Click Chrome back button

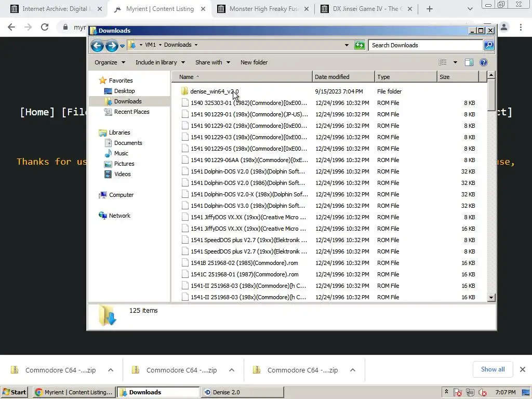[11, 27]
